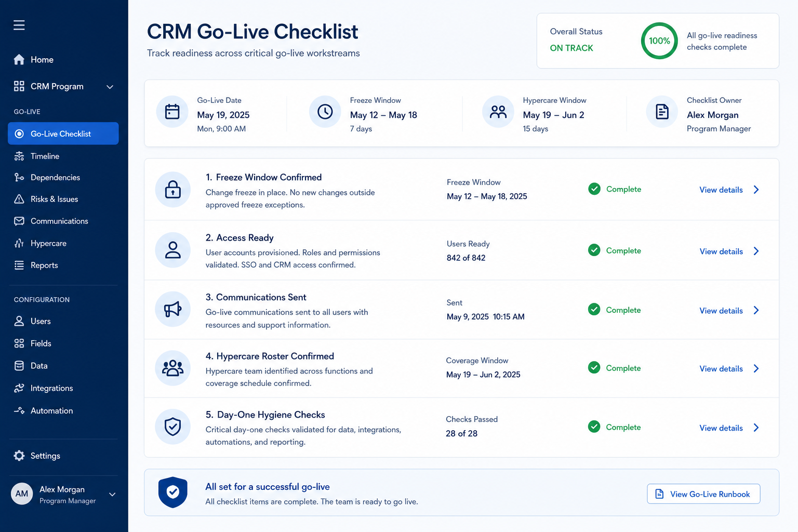Click the Hypercare pulse icon
Image resolution: width=798 pixels, height=532 pixels.
click(x=19, y=243)
